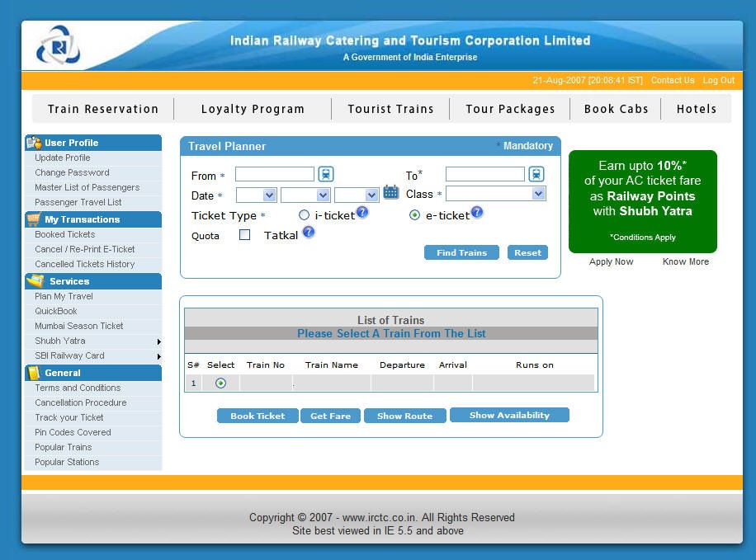756x560 pixels.
Task: Open station picker icon beside To field
Action: point(536,174)
